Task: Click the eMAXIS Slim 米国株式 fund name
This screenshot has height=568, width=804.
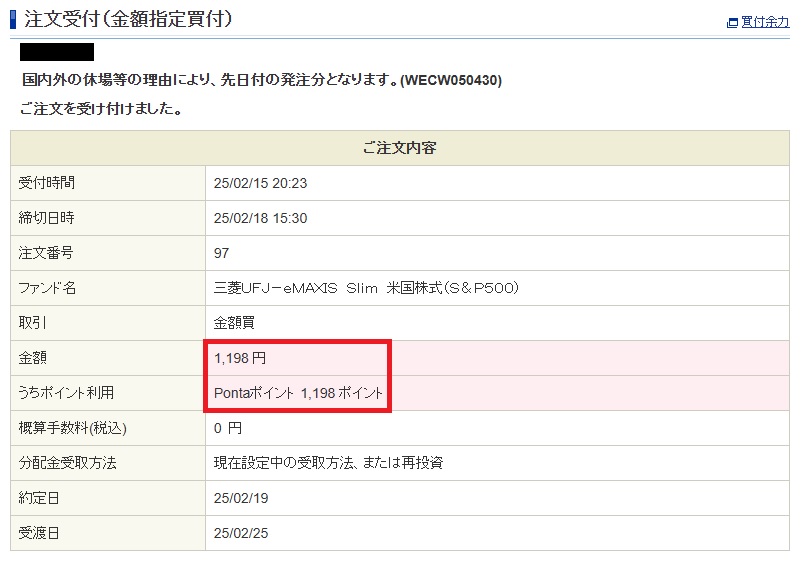Action: coord(366,288)
